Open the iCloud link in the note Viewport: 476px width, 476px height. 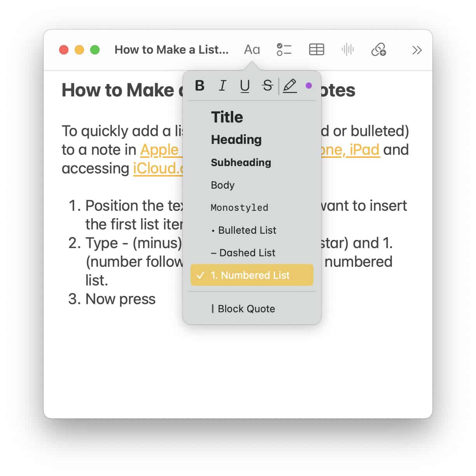[x=157, y=168]
